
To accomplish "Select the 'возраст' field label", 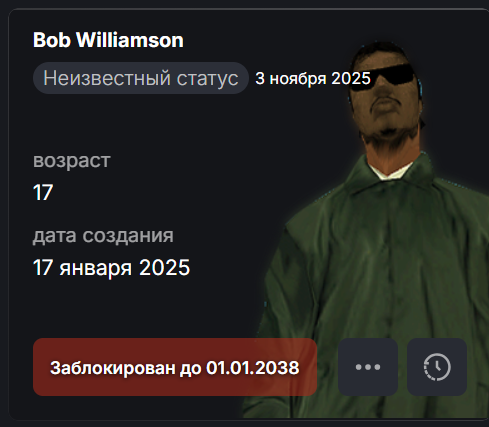I will click(x=72, y=161).
